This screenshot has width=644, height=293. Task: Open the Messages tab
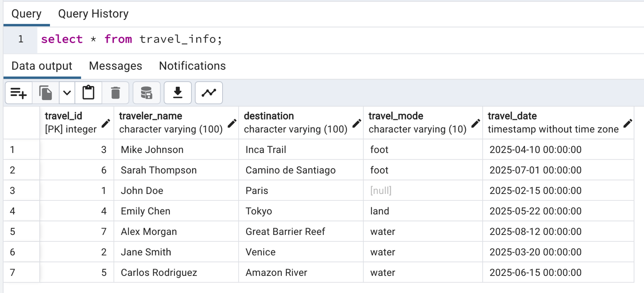coord(115,66)
